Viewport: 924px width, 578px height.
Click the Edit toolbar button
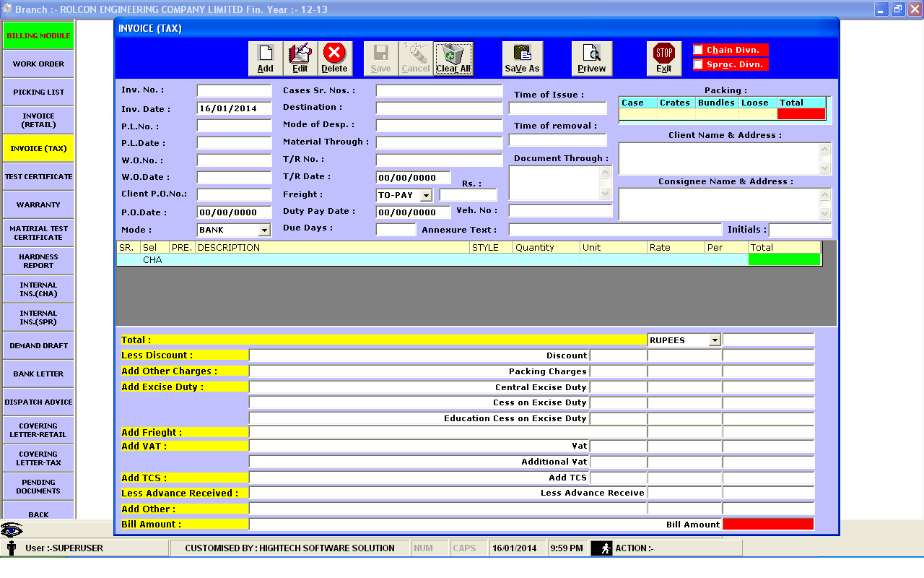point(300,59)
